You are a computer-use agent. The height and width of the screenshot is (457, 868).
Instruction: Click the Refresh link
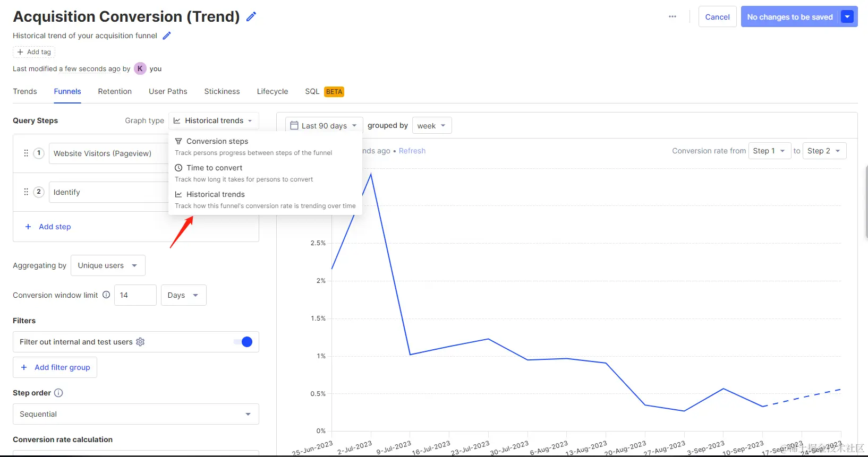412,151
